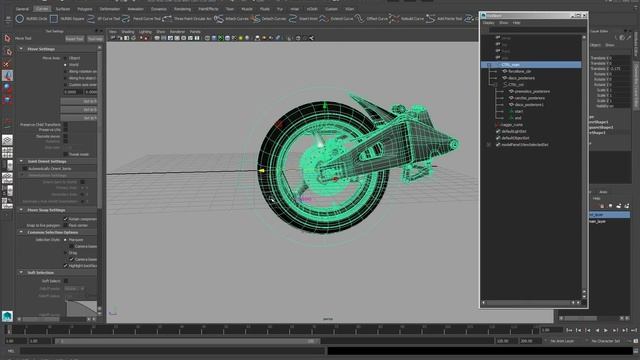Switch to four view layout
This screenshot has width=640, height=360.
tap(7, 153)
